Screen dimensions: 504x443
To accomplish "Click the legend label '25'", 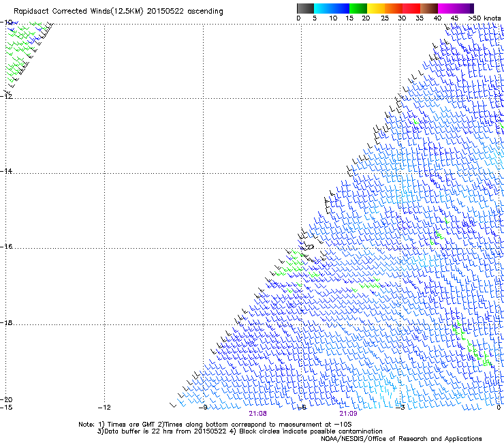I will (x=384, y=18).
